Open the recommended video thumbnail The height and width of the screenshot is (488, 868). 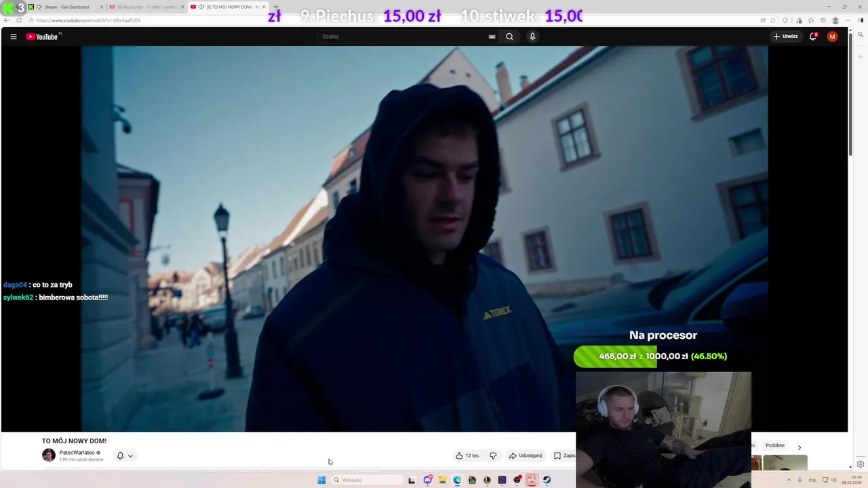click(x=785, y=463)
